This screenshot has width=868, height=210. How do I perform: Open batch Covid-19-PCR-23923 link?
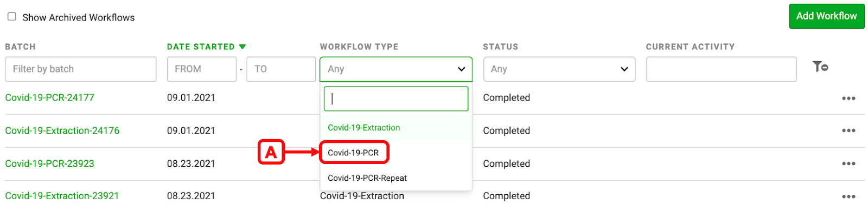point(49,163)
